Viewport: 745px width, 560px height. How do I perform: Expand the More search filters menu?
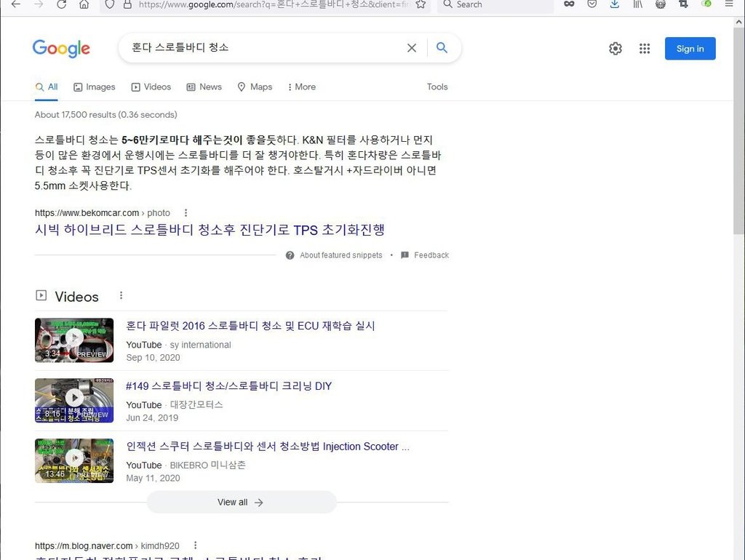[301, 87]
